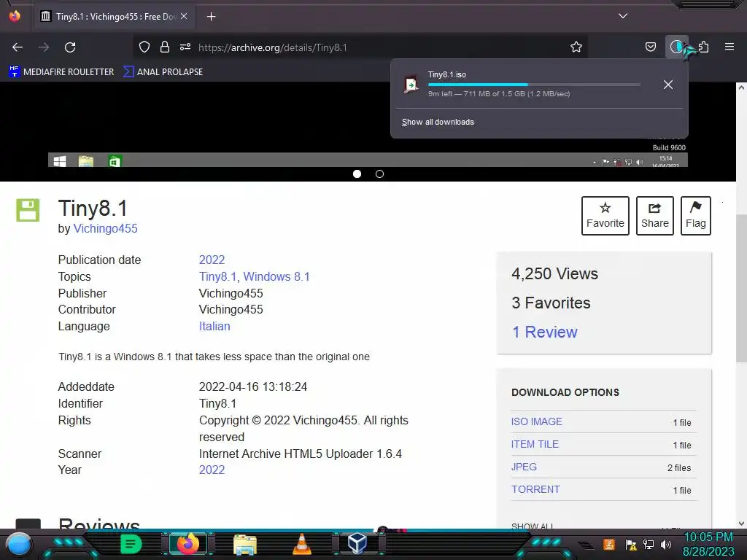Expand the list all tabs chevron
The width and height of the screenshot is (747, 560).
(623, 16)
